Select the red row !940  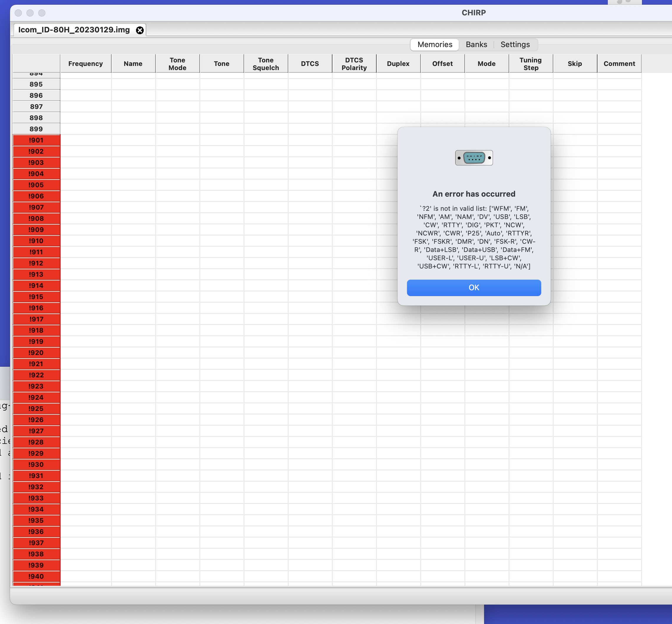click(x=36, y=576)
